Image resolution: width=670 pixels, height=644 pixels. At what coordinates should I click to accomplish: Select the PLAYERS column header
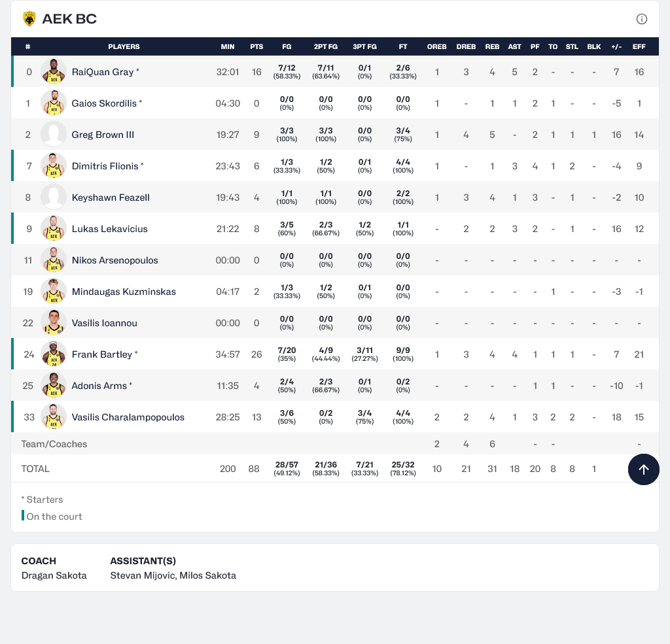coord(124,46)
